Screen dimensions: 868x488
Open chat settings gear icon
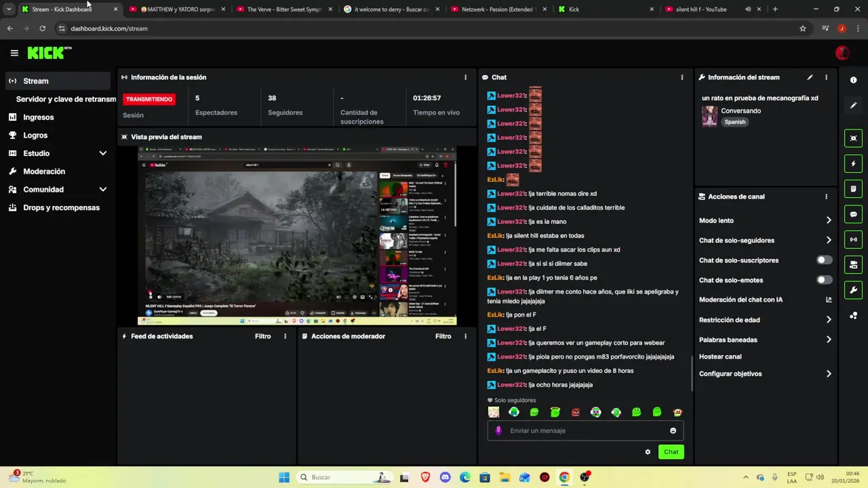click(648, 452)
